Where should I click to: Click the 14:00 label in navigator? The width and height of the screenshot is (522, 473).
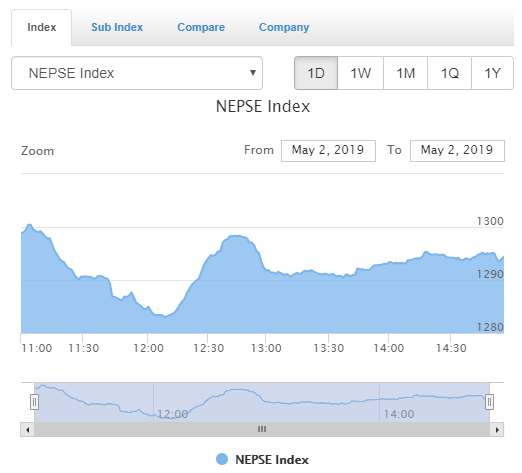tap(399, 414)
